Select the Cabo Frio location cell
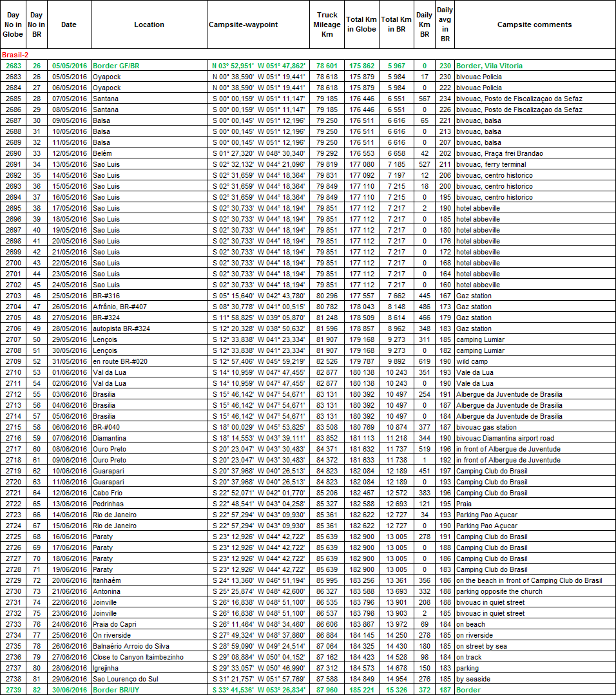The image size is (616, 695). click(x=107, y=493)
